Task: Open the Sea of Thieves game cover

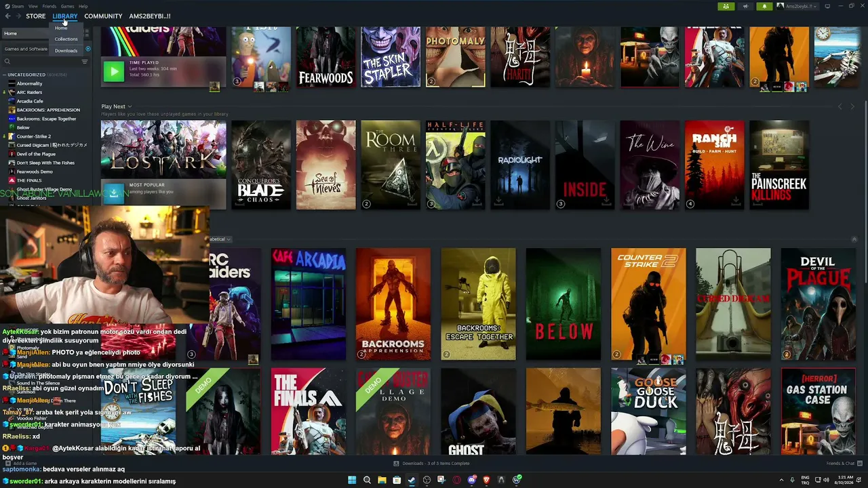Action: pos(325,165)
